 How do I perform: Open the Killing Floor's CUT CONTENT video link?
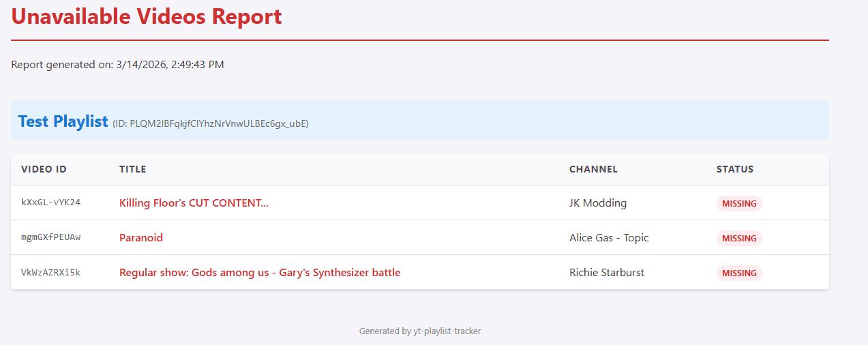coord(194,203)
